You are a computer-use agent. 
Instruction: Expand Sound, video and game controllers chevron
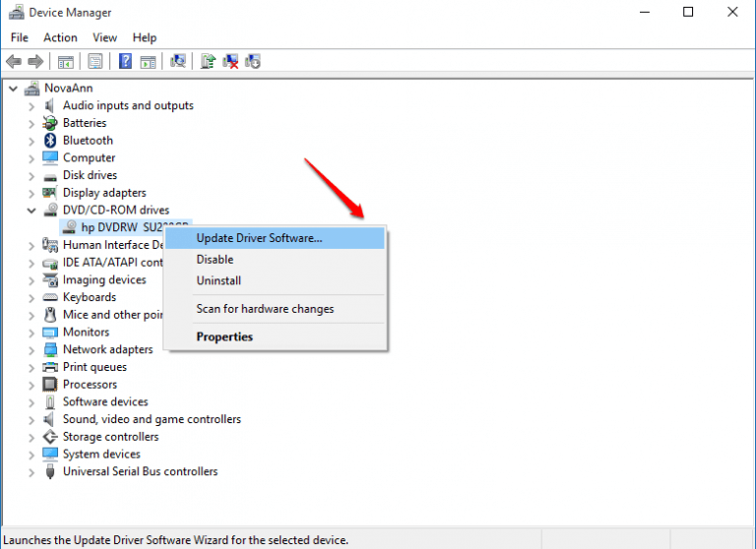tap(31, 420)
